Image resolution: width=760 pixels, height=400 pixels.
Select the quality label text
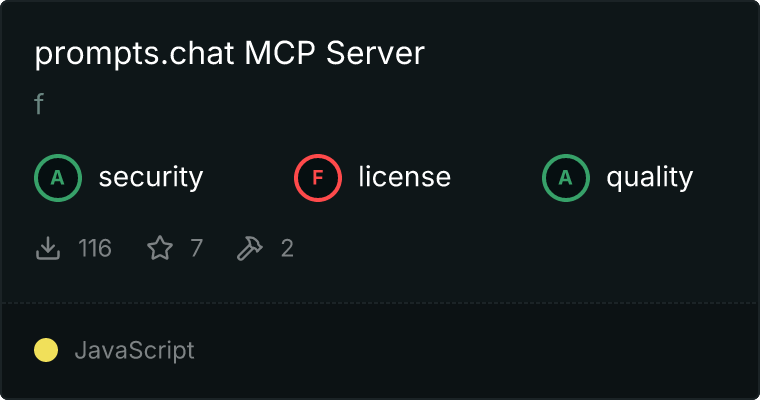[649, 177]
